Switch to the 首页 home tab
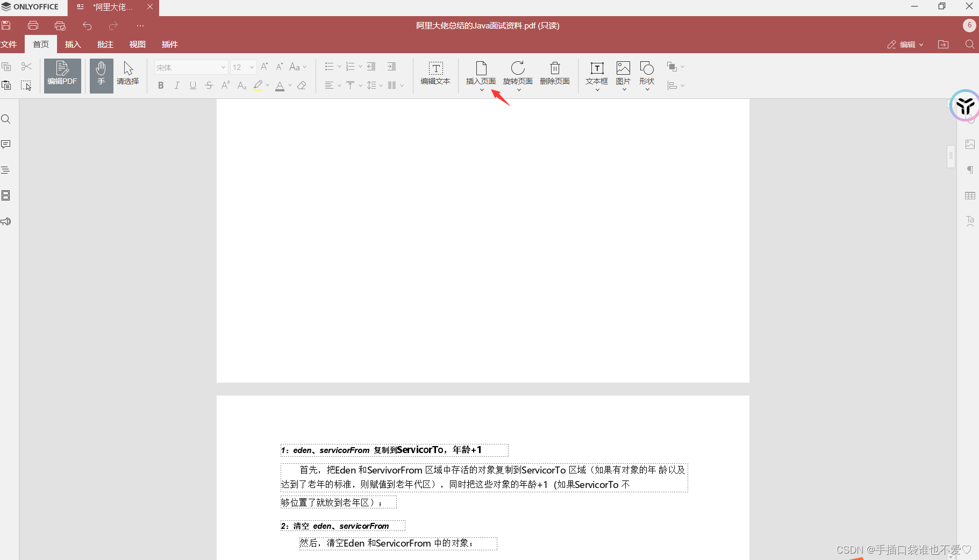Screen dimensions: 979x560 (x=41, y=44)
